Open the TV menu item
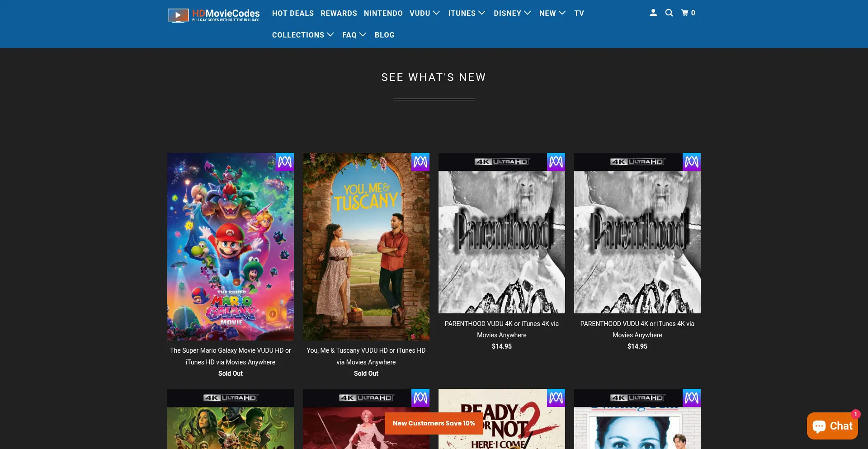 point(579,13)
